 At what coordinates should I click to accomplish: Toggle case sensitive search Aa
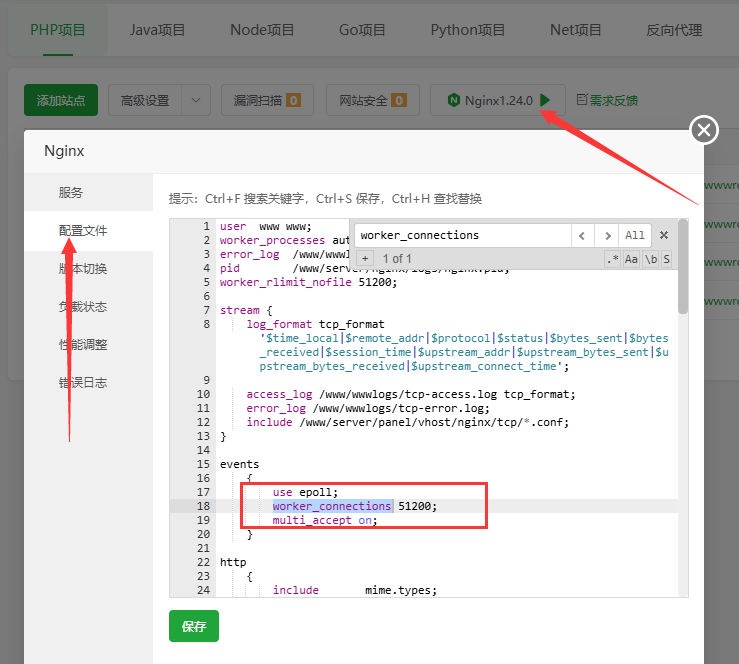coord(631,259)
